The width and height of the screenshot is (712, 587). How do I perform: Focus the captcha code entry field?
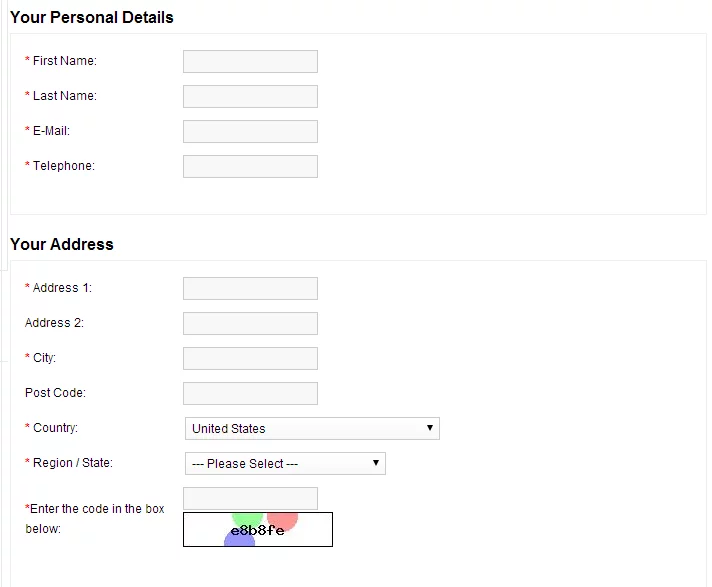pos(250,498)
